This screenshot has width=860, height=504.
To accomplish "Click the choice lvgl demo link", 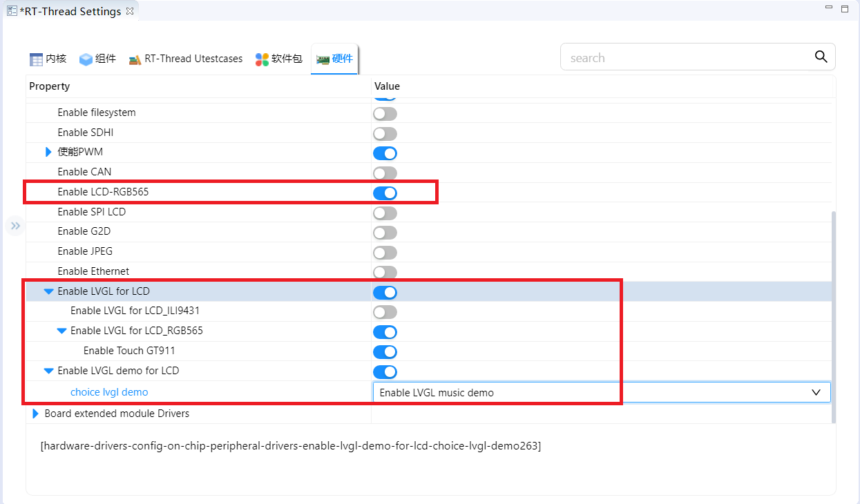I will click(109, 392).
